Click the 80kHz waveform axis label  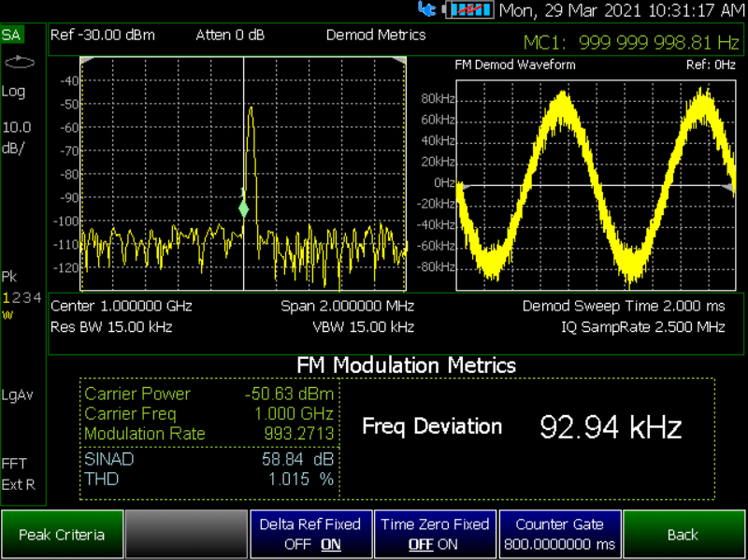[x=438, y=99]
